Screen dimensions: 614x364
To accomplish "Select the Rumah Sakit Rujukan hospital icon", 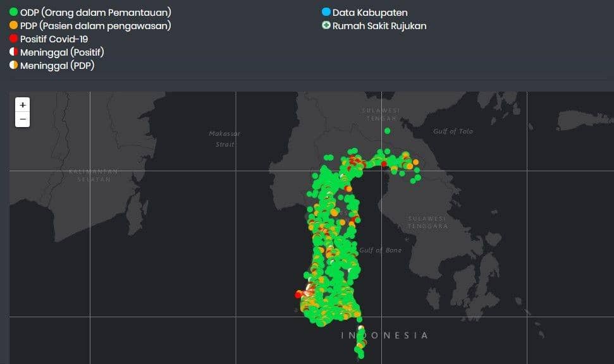I will 326,26.
